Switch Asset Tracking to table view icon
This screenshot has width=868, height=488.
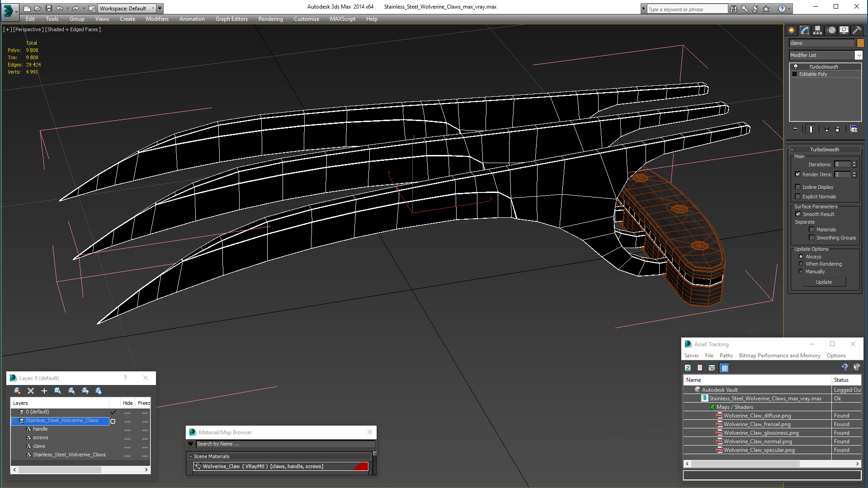pos(725,368)
